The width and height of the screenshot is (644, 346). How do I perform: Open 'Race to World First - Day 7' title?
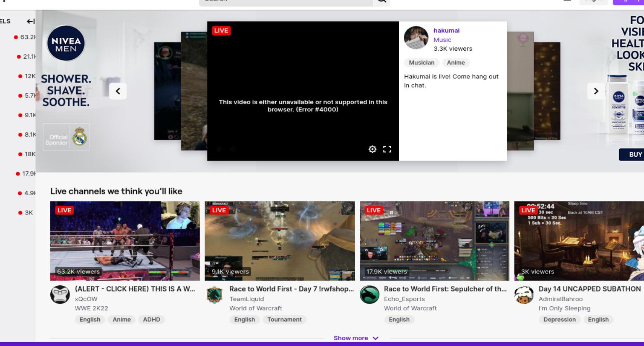291,289
